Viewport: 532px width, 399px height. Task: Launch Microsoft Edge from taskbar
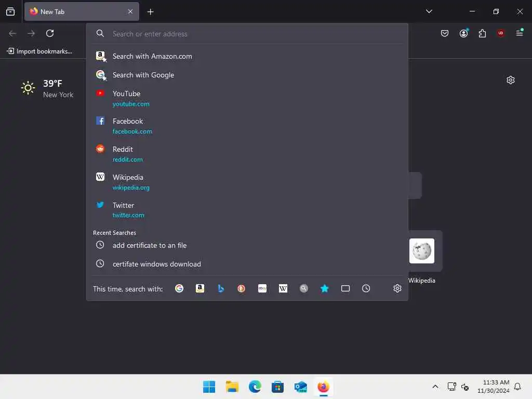pos(255,387)
